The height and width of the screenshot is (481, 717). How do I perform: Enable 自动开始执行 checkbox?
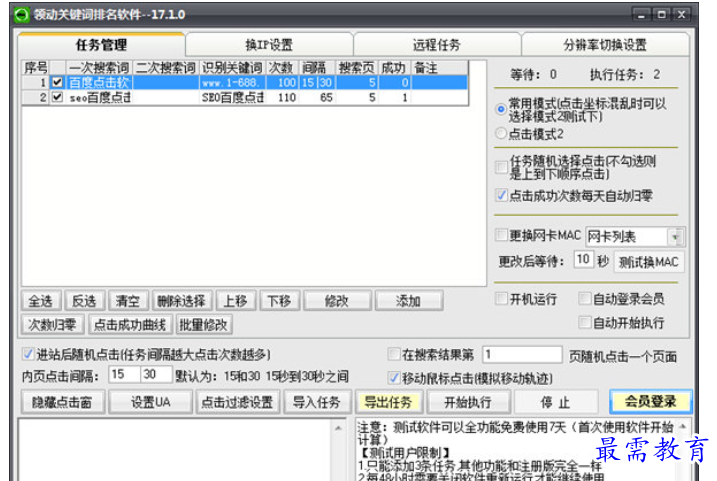(584, 322)
